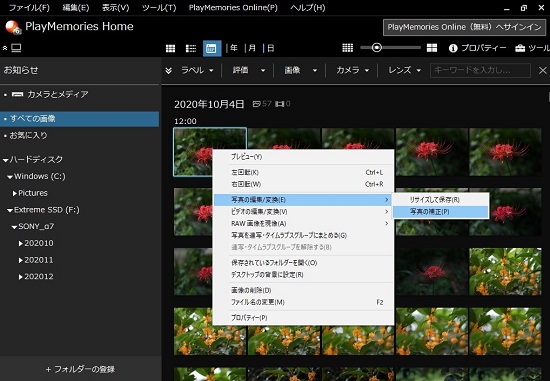The image size is (550, 381).
Task: Open ビデオの編集/変換(V) submenu
Action: [303, 212]
